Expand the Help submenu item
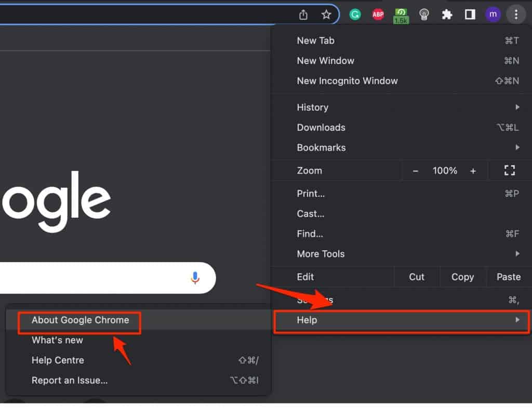The height and width of the screenshot is (418, 532). tap(402, 320)
